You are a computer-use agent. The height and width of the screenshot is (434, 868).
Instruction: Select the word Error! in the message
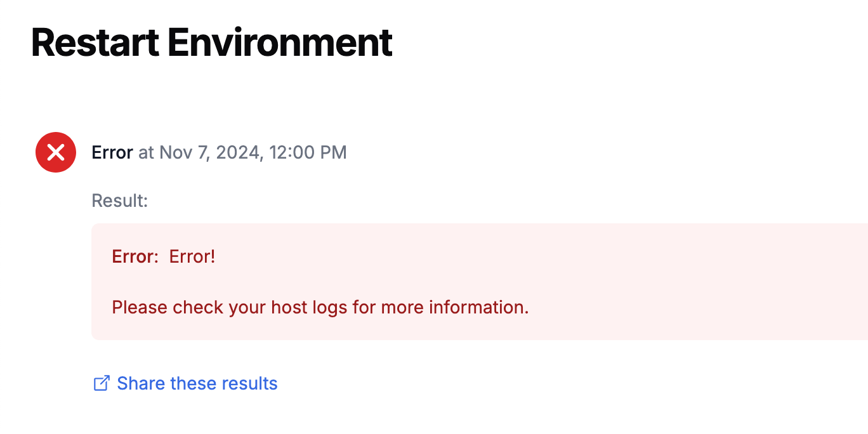[x=192, y=256]
